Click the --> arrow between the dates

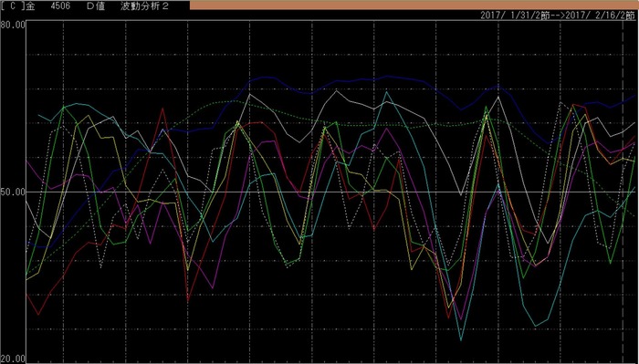click(558, 16)
